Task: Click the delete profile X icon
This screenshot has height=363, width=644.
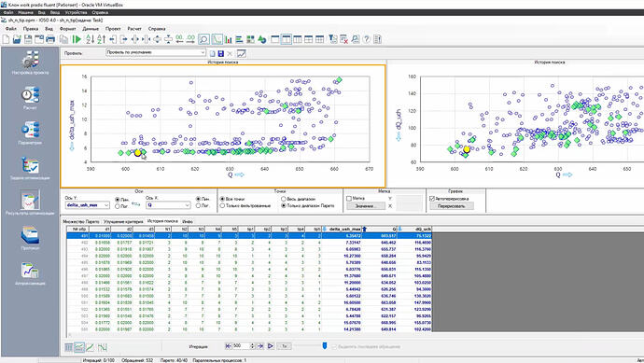Action: point(230,54)
